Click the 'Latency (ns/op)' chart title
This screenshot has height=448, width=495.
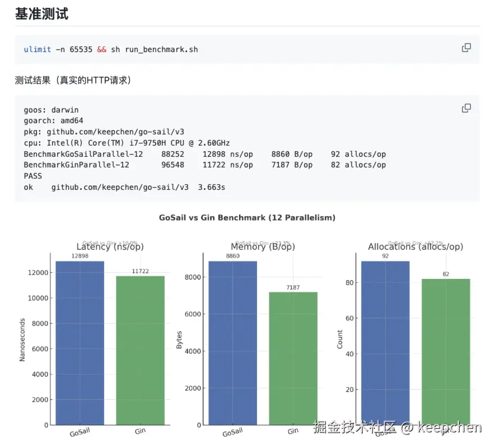110,246
